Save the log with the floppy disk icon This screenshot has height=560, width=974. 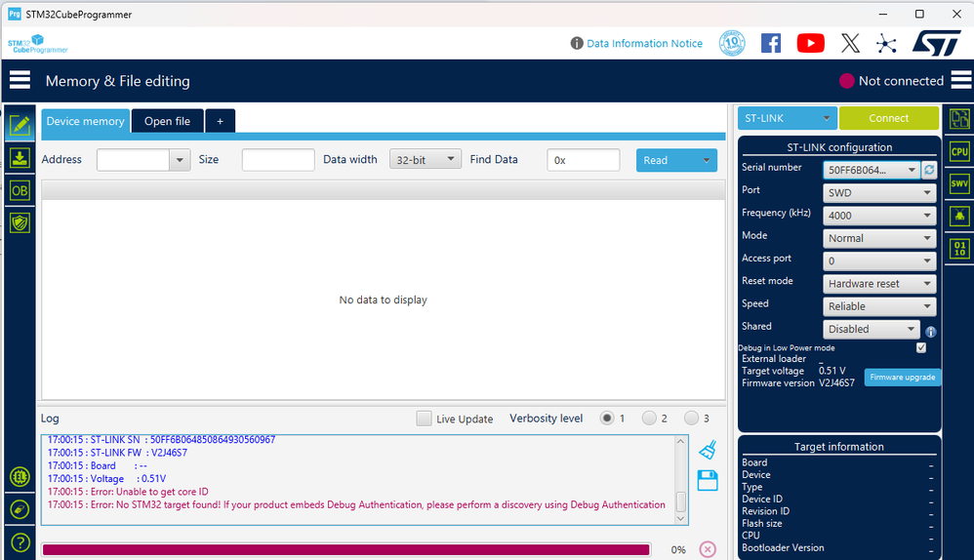(x=708, y=481)
